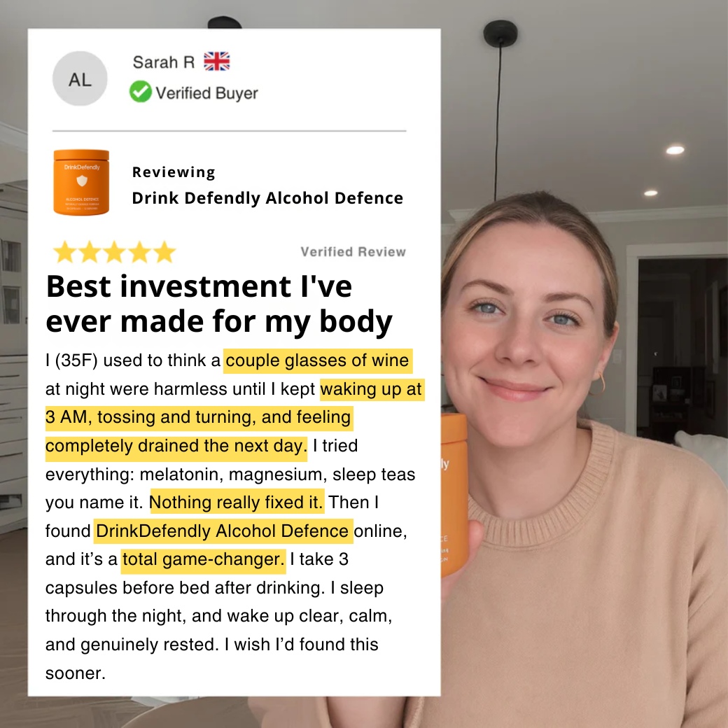Select the third yellow star
The width and height of the screenshot is (728, 728).
(115, 252)
